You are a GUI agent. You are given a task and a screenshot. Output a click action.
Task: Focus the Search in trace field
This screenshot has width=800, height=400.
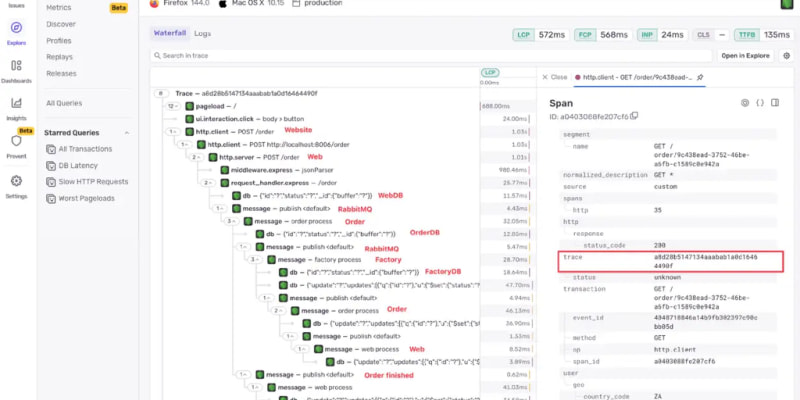pyautogui.click(x=431, y=56)
